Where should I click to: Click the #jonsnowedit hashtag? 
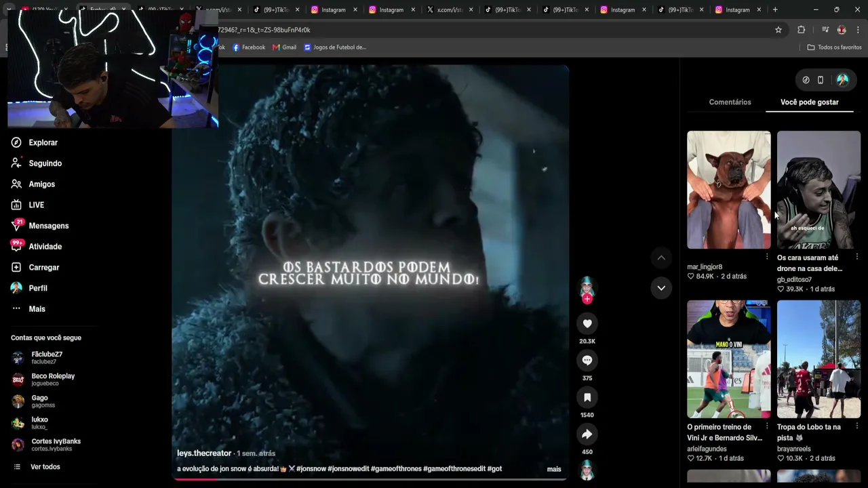349,469
